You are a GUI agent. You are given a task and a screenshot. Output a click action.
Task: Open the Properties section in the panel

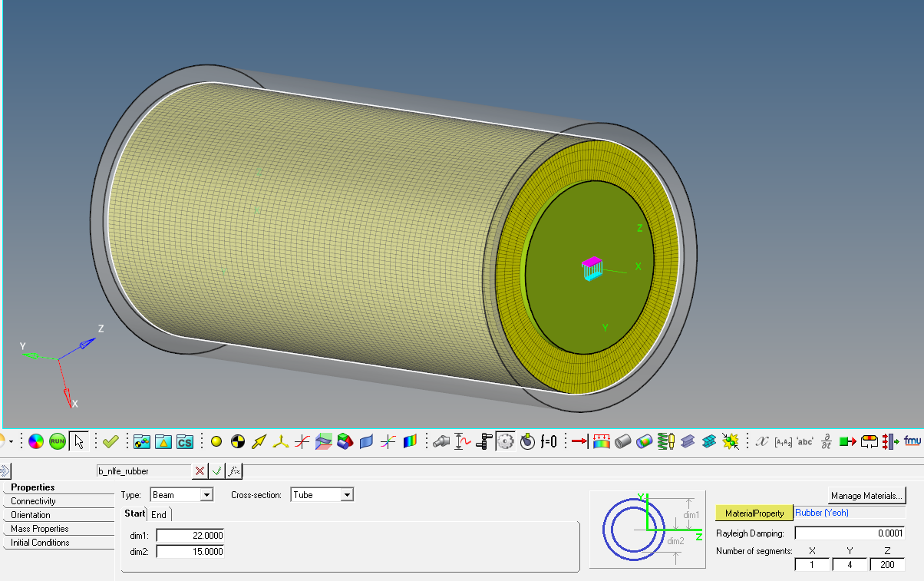pos(32,487)
